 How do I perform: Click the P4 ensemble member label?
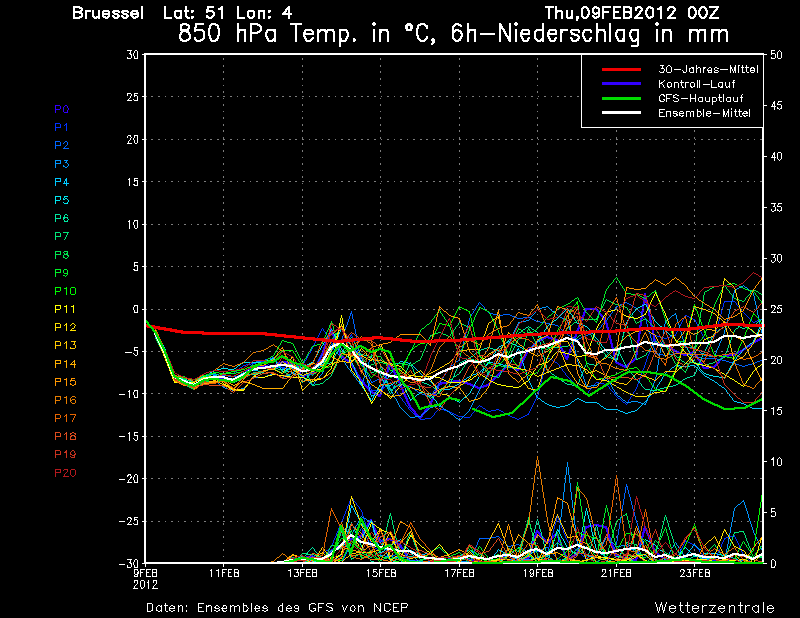point(62,182)
